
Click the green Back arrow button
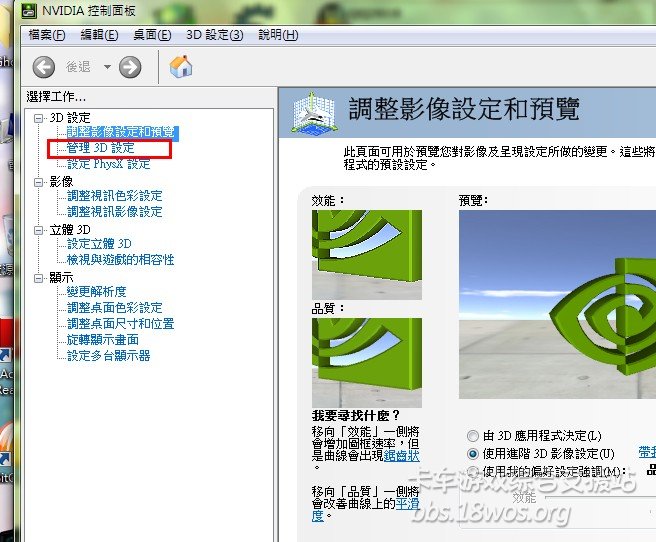(x=43, y=67)
